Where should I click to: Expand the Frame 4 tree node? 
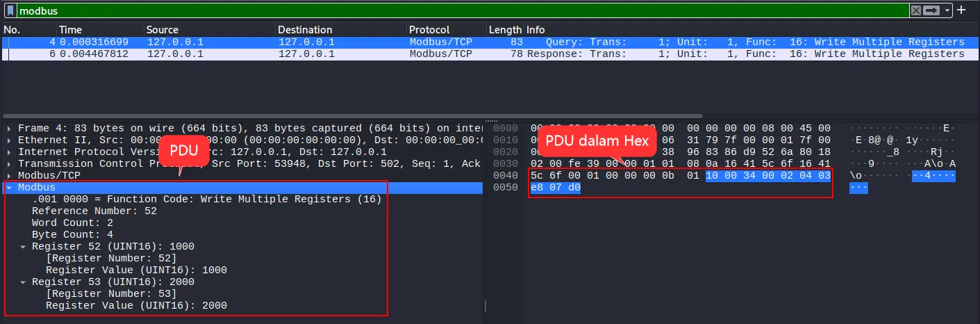(8, 129)
